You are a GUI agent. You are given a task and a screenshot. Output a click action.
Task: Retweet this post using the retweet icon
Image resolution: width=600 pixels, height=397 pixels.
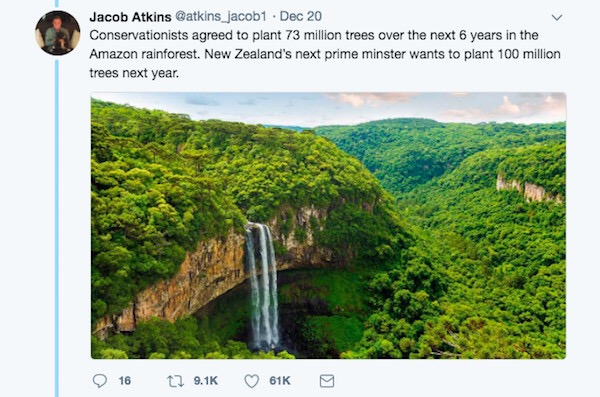click(x=175, y=381)
